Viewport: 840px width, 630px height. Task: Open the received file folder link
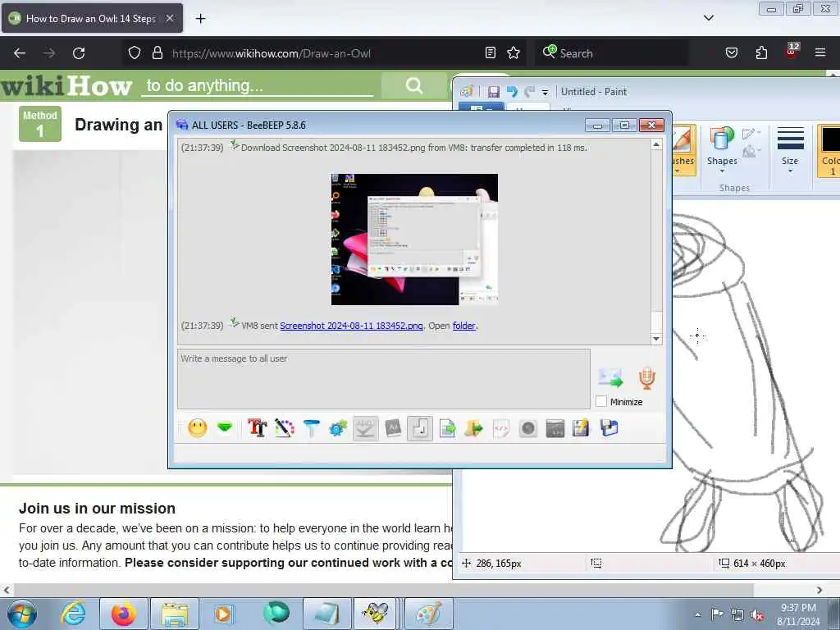464,326
